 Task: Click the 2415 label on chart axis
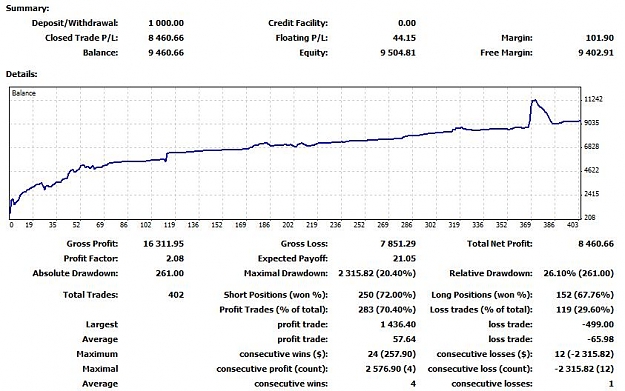(x=592, y=194)
